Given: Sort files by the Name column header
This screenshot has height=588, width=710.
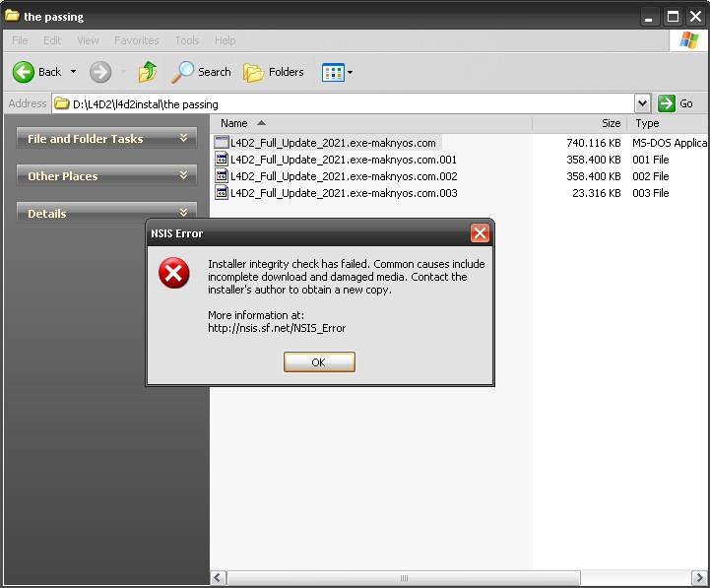Looking at the screenshot, I should [234, 123].
